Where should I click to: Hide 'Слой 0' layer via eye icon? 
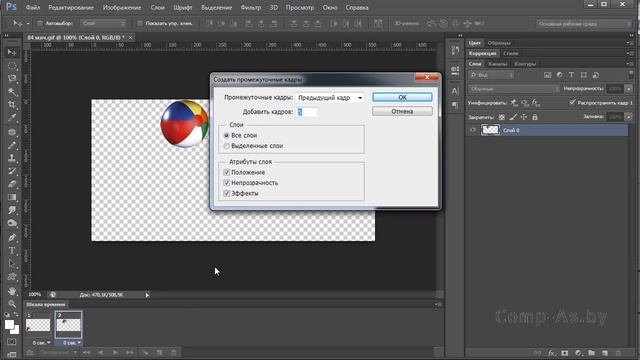(x=473, y=130)
